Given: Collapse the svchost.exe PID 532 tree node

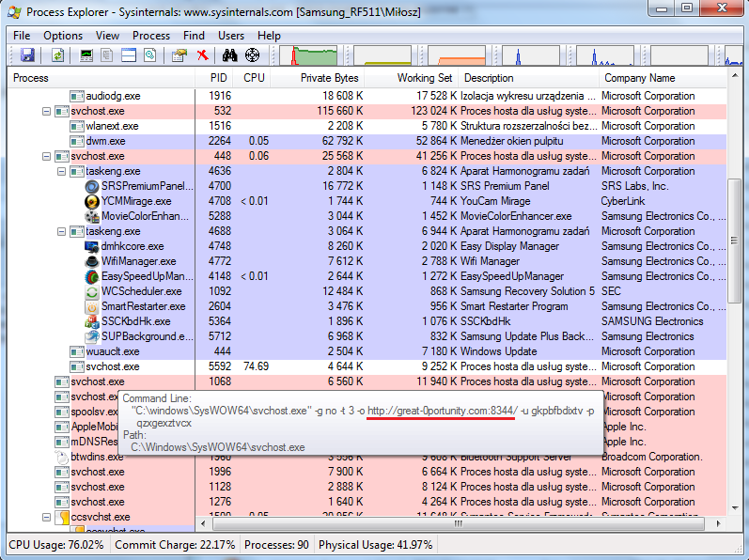Looking at the screenshot, I should point(46,111).
